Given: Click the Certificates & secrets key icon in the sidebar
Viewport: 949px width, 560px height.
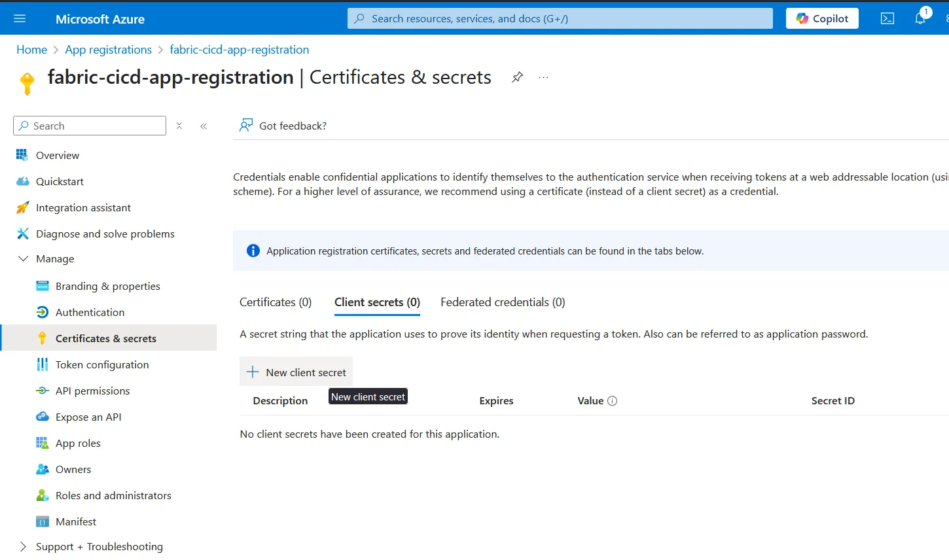Looking at the screenshot, I should 43,338.
